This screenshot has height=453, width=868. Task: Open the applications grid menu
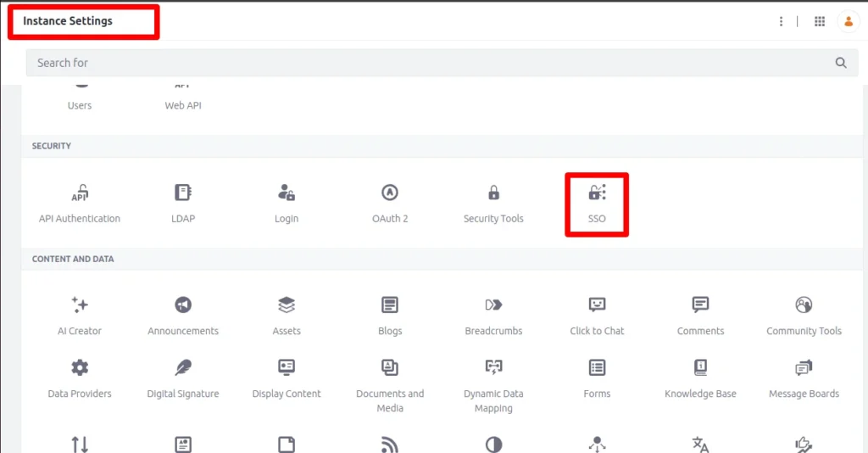point(820,21)
